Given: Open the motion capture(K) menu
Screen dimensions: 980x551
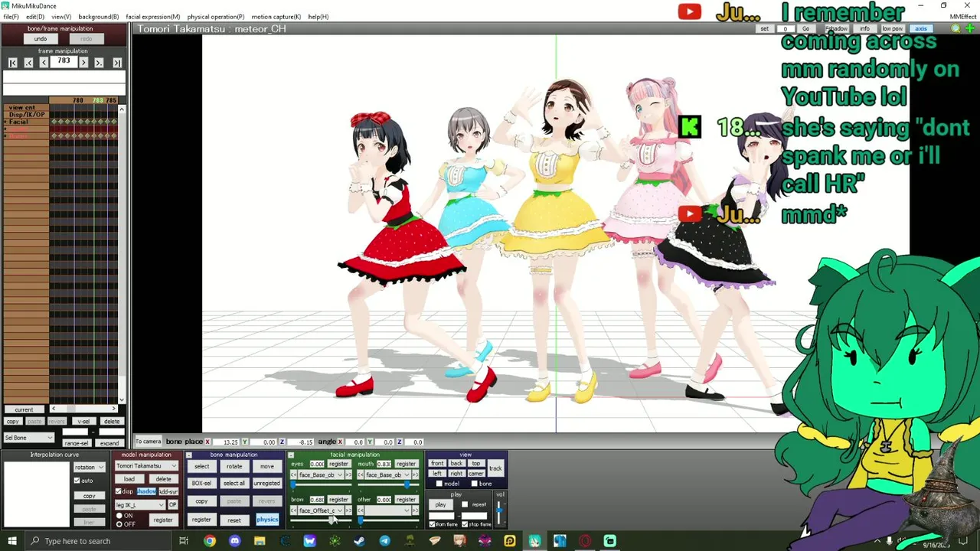Looking at the screenshot, I should (x=276, y=17).
